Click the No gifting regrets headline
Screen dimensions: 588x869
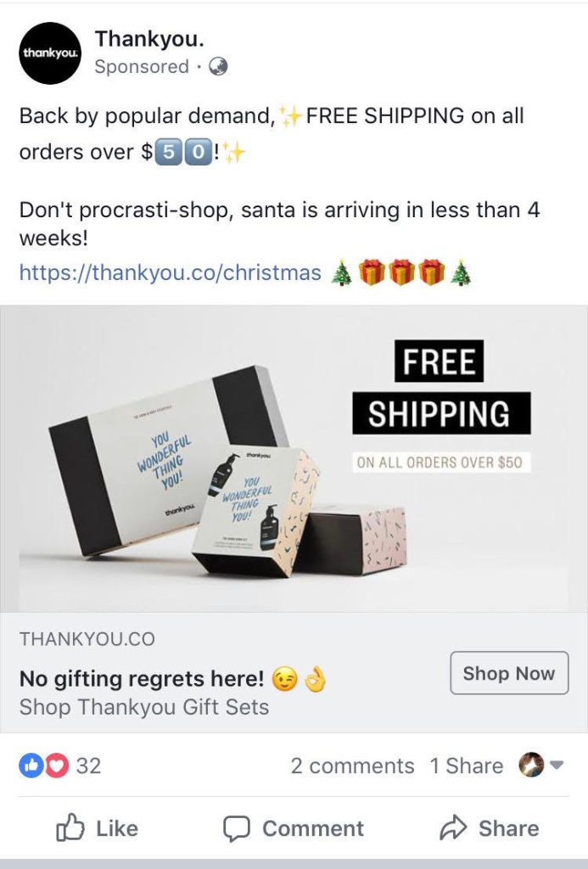click(142, 678)
